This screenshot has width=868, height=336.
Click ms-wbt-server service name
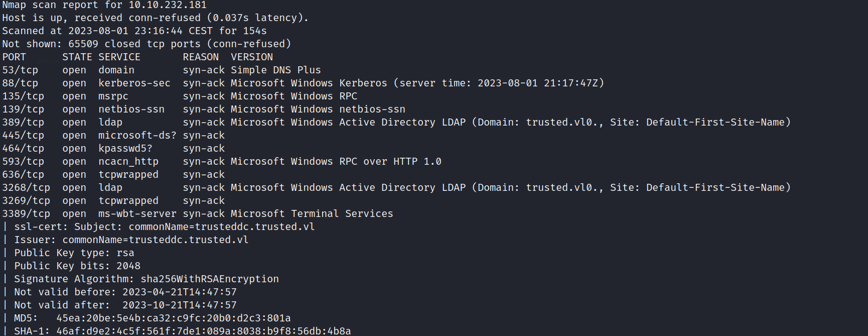137,214
